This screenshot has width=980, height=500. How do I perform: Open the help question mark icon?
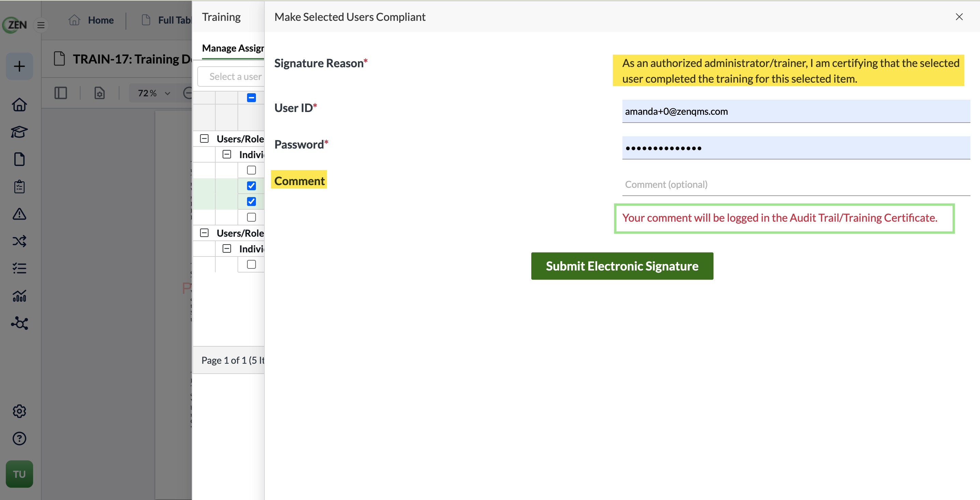(19, 439)
